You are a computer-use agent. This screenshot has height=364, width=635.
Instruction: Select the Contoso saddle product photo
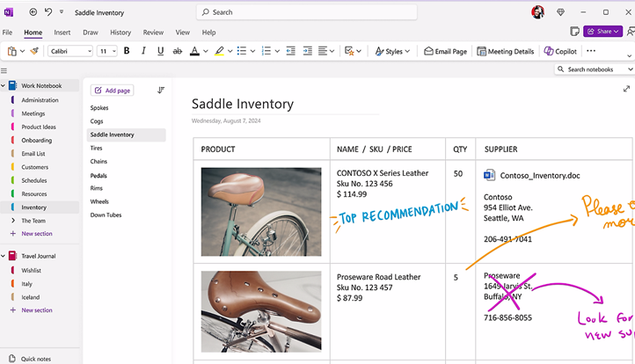[x=261, y=212]
